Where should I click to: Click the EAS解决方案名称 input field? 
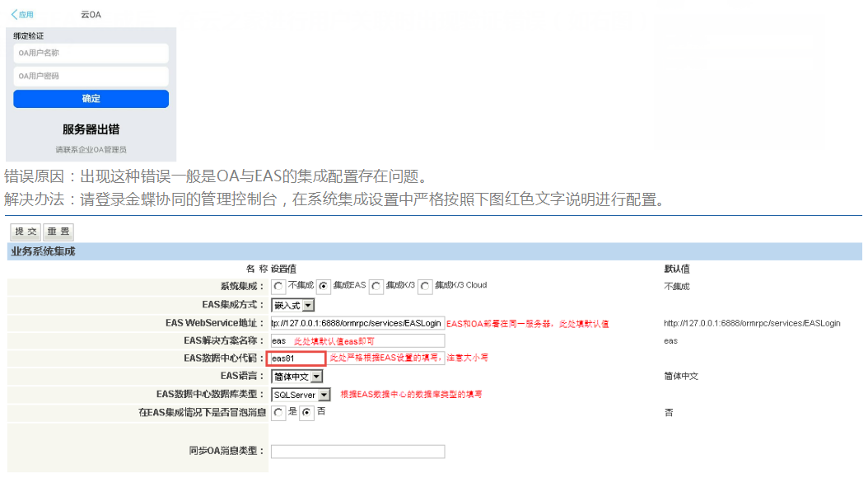click(x=357, y=340)
